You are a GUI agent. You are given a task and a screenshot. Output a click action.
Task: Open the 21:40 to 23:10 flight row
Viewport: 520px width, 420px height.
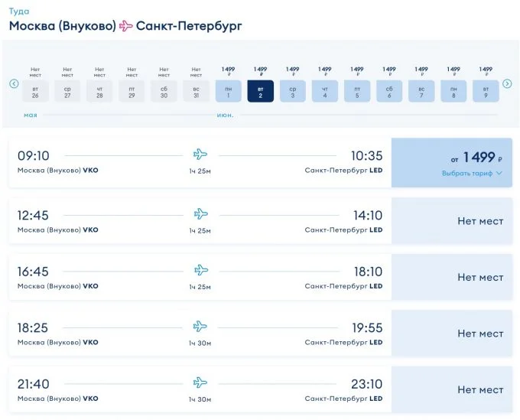coord(200,389)
